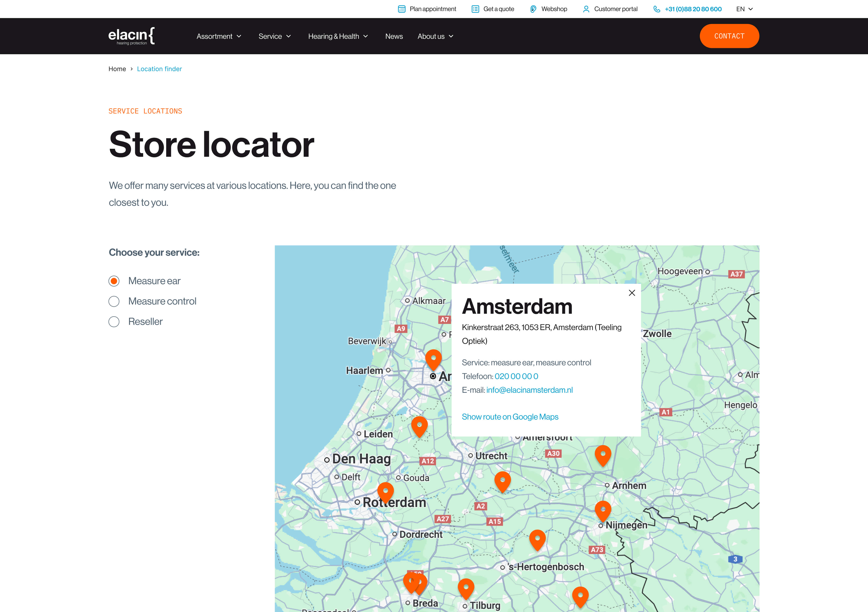
Task: Select the map pin near Nijmegen
Action: click(603, 509)
